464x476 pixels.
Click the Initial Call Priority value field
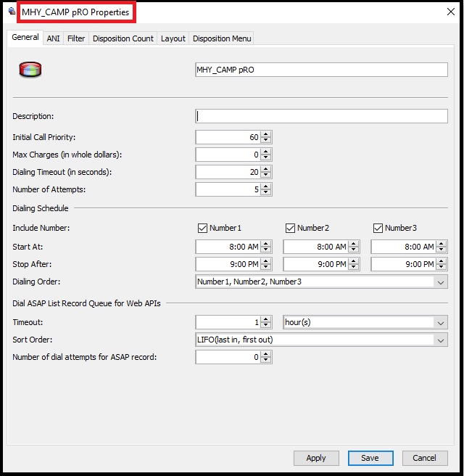(228, 137)
